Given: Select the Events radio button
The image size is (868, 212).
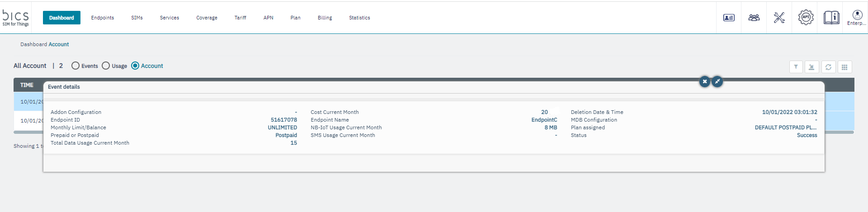Looking at the screenshot, I should pos(75,66).
